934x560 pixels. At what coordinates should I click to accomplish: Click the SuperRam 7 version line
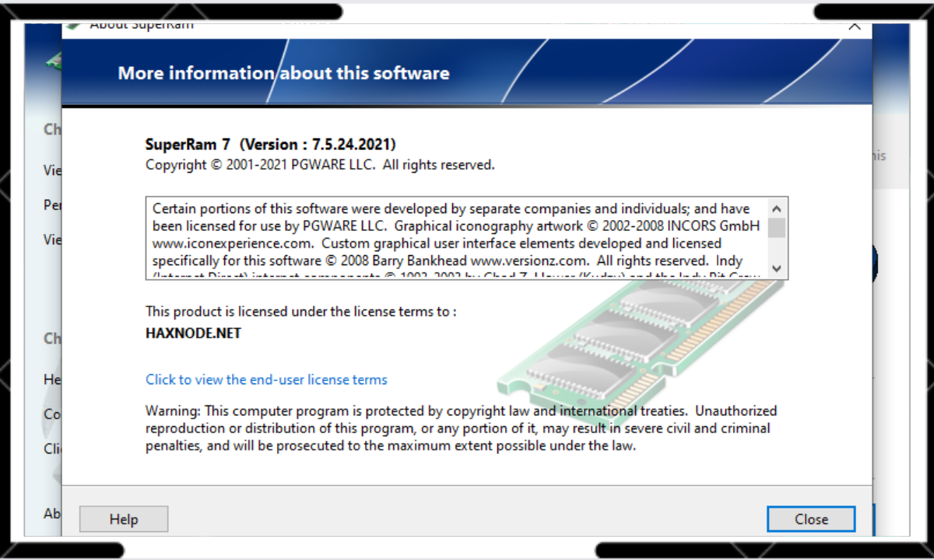point(269,144)
